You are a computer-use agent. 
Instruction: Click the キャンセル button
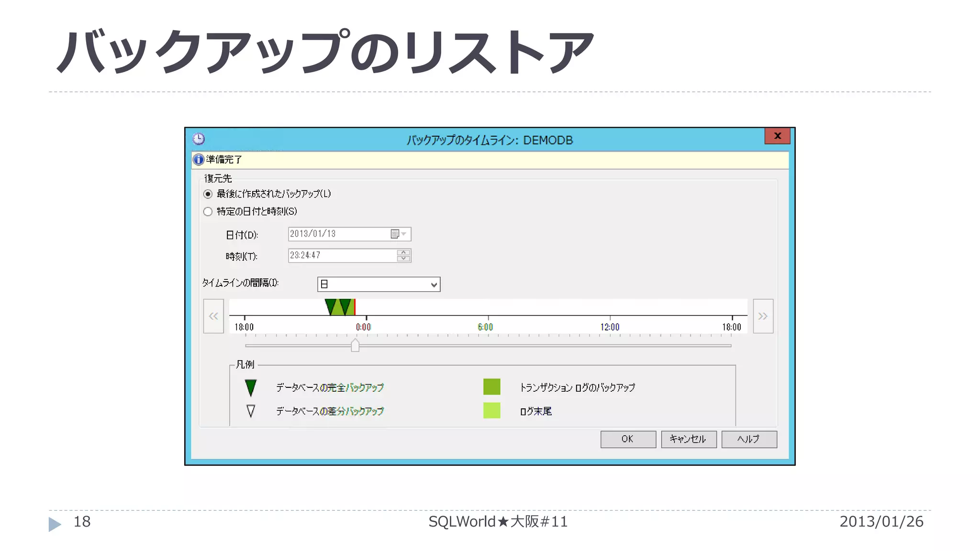pyautogui.click(x=689, y=439)
